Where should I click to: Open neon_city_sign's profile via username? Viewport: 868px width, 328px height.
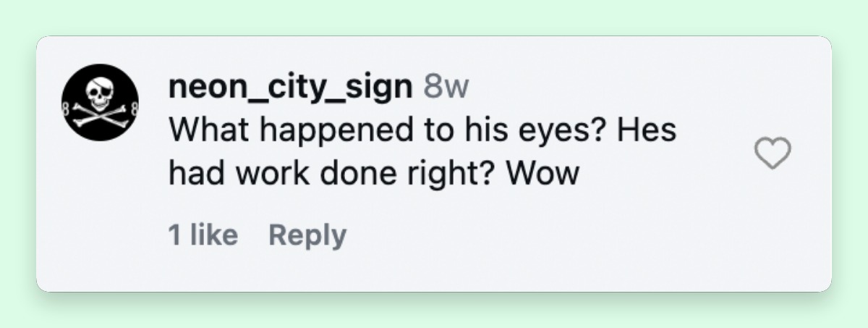point(290,88)
